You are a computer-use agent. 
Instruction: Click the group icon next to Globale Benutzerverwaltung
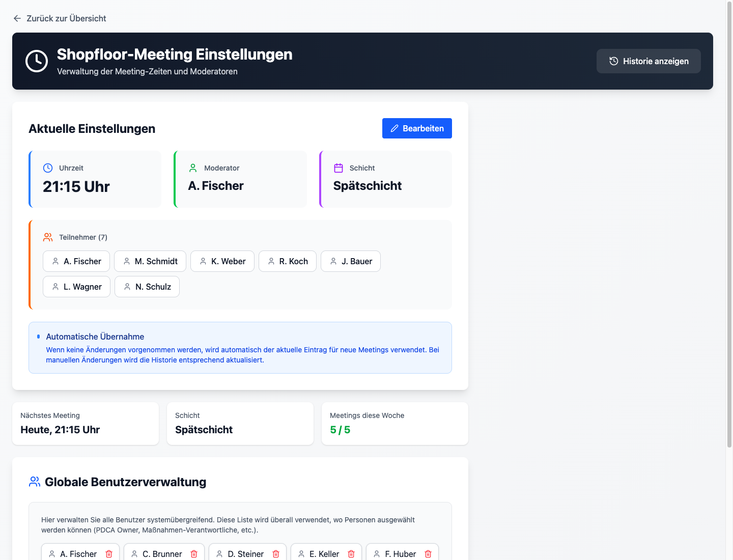(34, 482)
